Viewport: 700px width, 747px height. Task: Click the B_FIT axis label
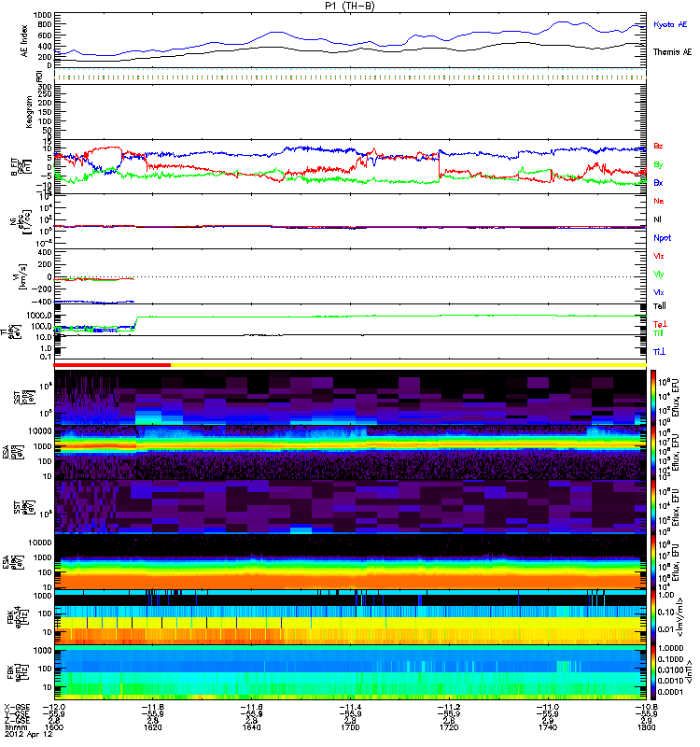[x=15, y=167]
